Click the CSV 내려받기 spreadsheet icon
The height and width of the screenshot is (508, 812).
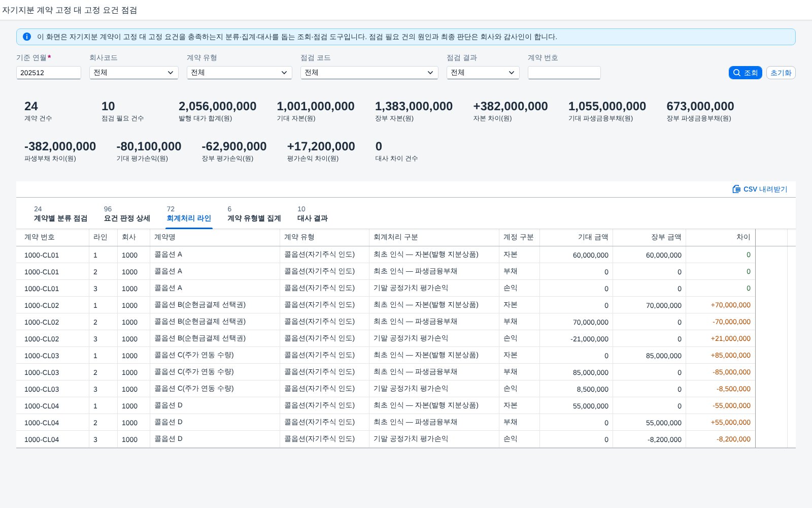point(736,189)
